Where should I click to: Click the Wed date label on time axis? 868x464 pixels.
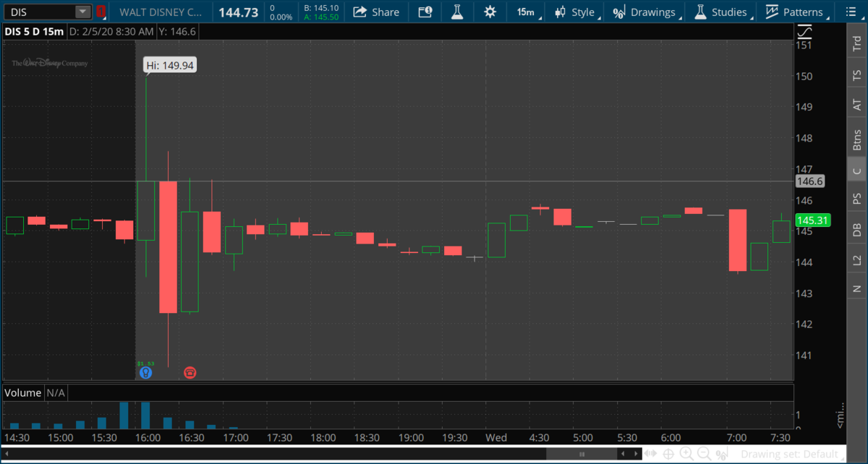[x=496, y=438]
